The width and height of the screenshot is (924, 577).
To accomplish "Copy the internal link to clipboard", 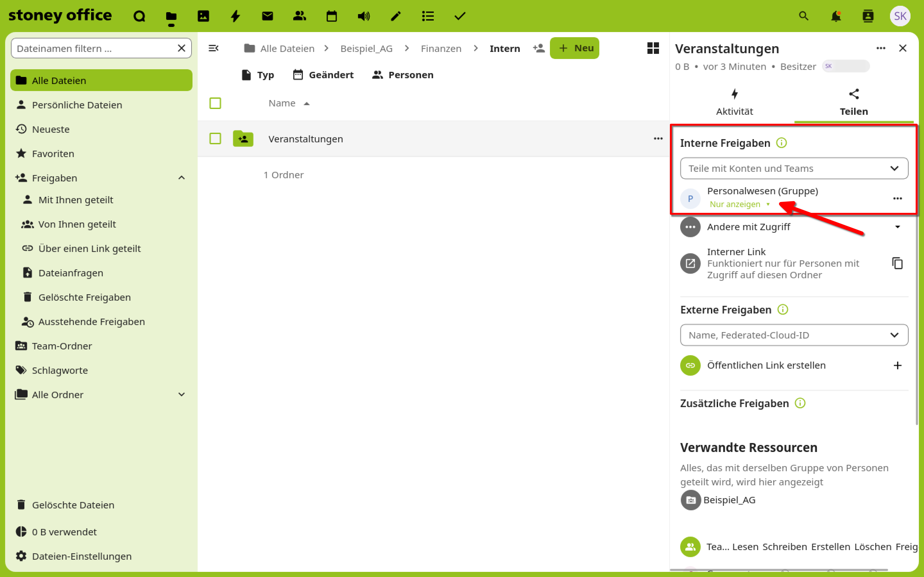I will tap(897, 263).
